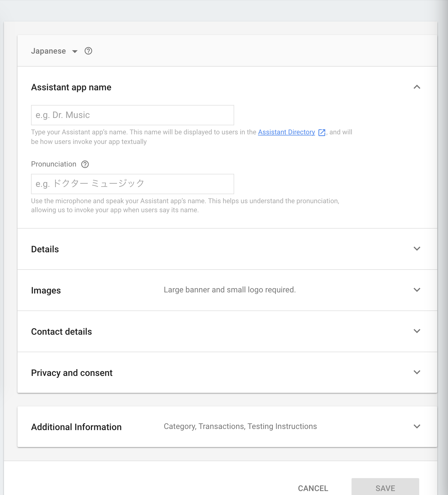
Task: Click the help icon next to Japanese
Action: 88,51
